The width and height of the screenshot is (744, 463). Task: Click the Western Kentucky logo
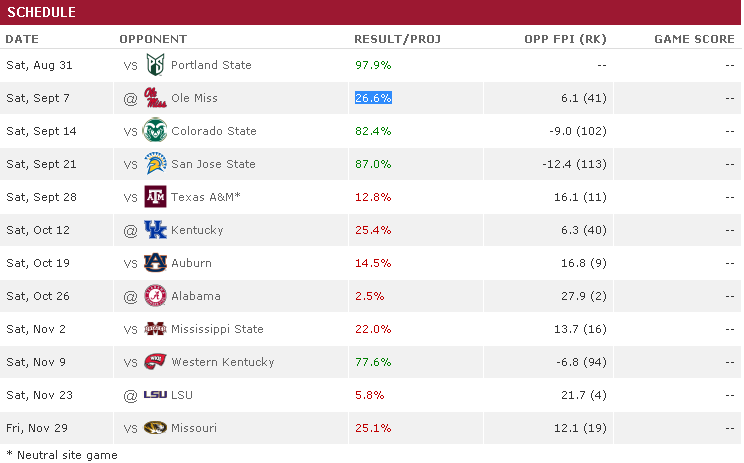tap(155, 362)
